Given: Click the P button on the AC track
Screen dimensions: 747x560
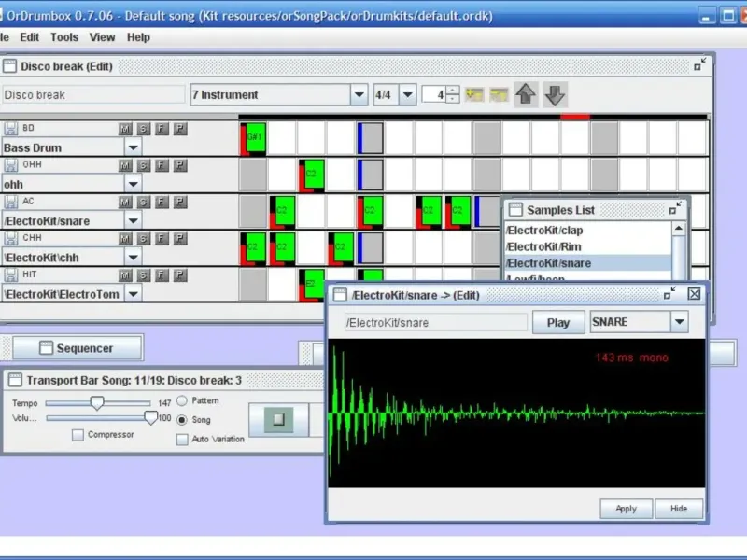Looking at the screenshot, I should click(179, 202).
